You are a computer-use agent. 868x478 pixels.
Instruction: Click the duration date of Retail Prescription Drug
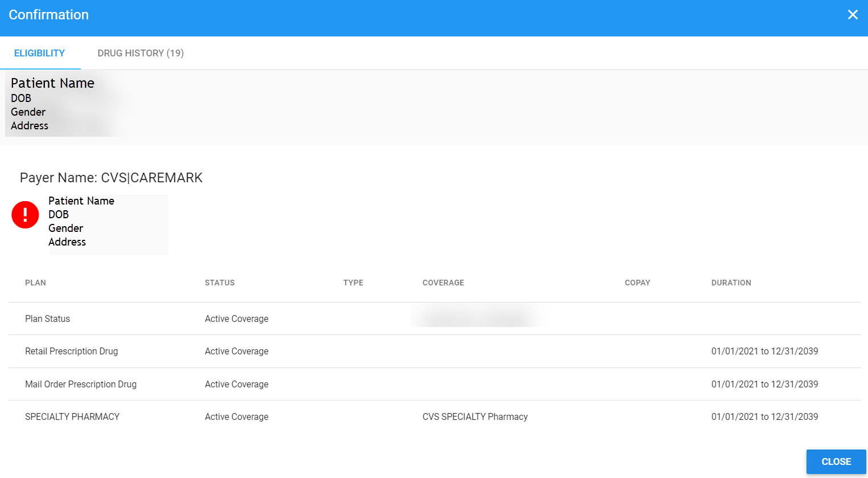(x=764, y=351)
